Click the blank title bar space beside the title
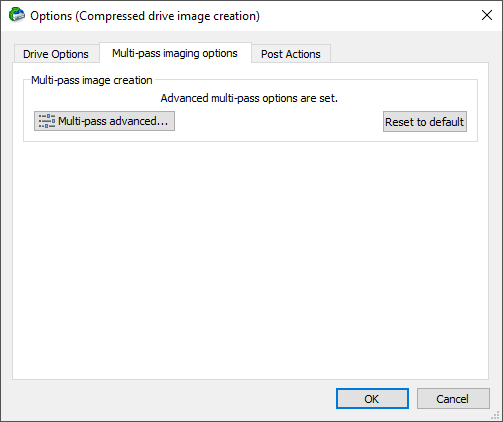Image resolution: width=503 pixels, height=422 pixels. 367,16
